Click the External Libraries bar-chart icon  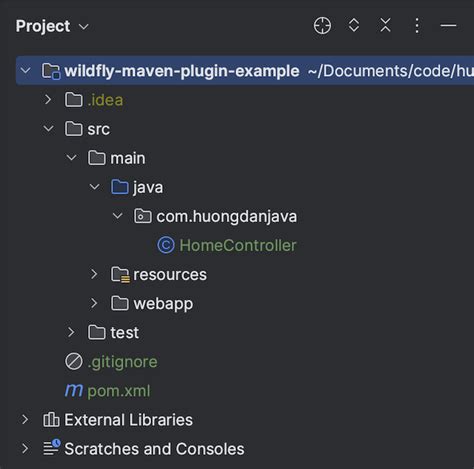[x=51, y=420]
